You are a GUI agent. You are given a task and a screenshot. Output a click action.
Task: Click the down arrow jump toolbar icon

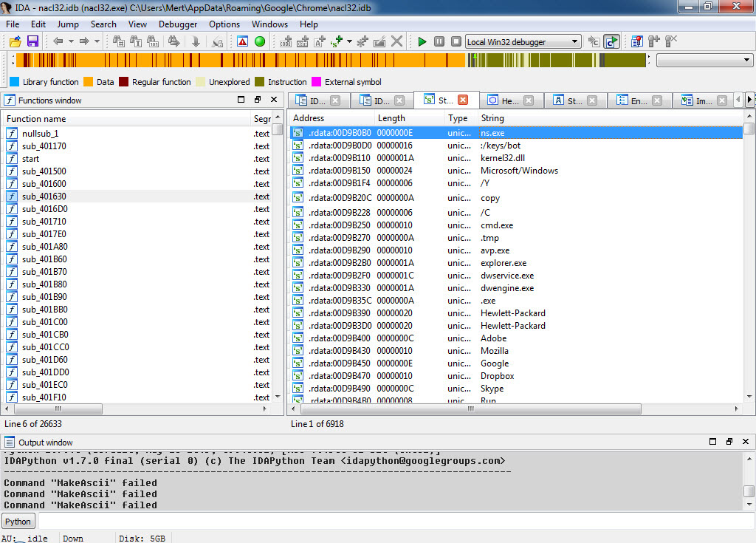pos(195,41)
